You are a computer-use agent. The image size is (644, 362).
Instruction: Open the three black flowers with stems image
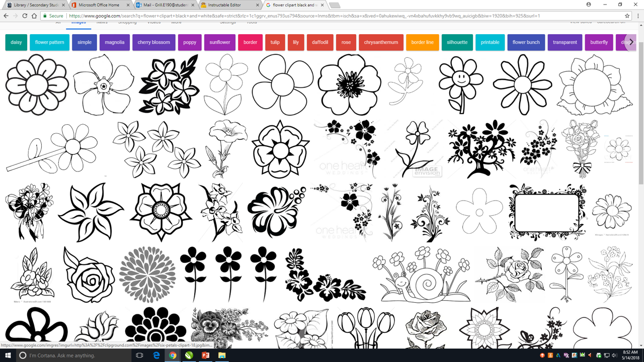tap(228, 274)
